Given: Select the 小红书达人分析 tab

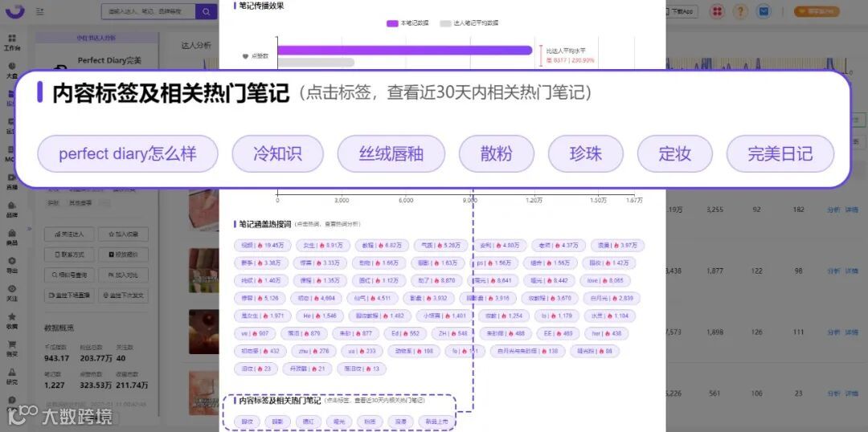Looking at the screenshot, I should click(96, 38).
